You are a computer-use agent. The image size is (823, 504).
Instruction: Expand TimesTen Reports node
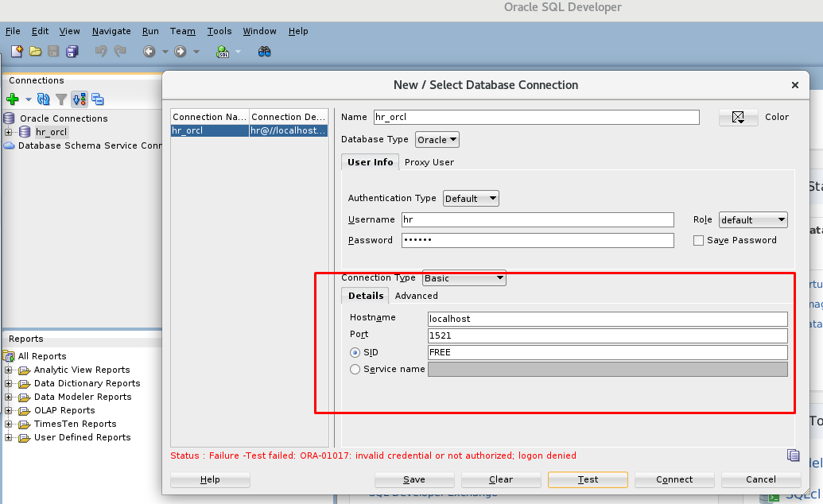pyautogui.click(x=9, y=424)
